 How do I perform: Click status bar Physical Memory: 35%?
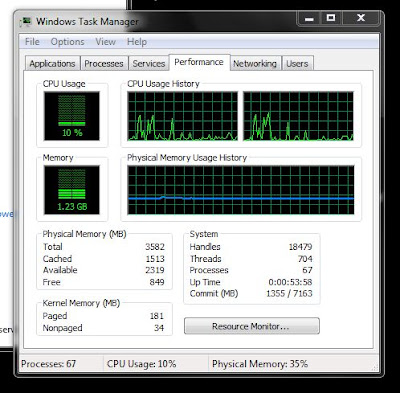pos(260,364)
